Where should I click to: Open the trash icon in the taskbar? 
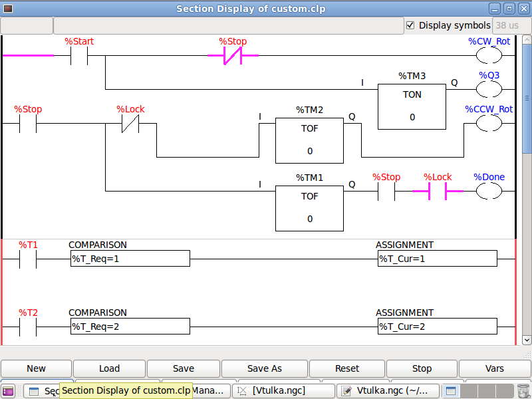click(523, 391)
